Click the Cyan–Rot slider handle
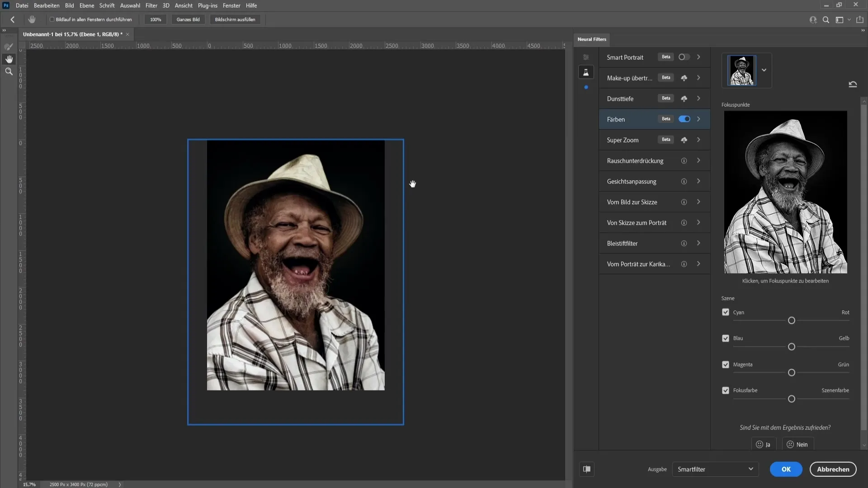Viewport: 868px width, 488px height. point(792,321)
